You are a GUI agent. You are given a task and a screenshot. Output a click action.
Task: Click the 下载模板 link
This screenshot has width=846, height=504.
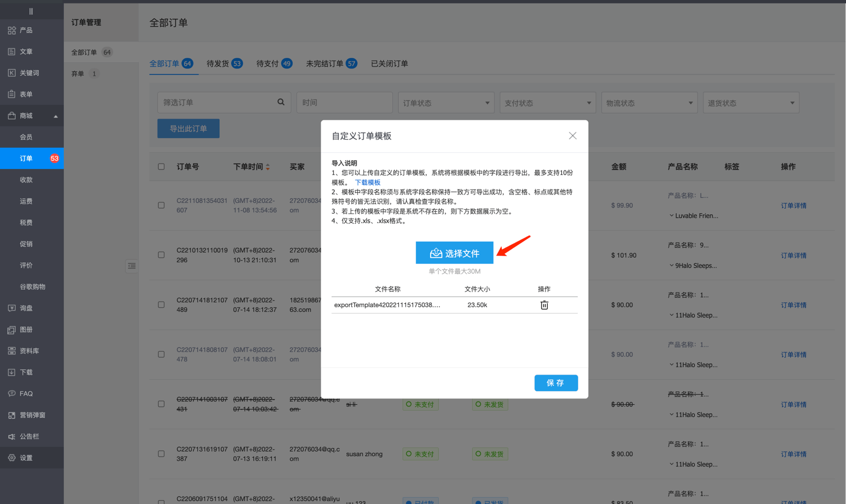pyautogui.click(x=367, y=182)
